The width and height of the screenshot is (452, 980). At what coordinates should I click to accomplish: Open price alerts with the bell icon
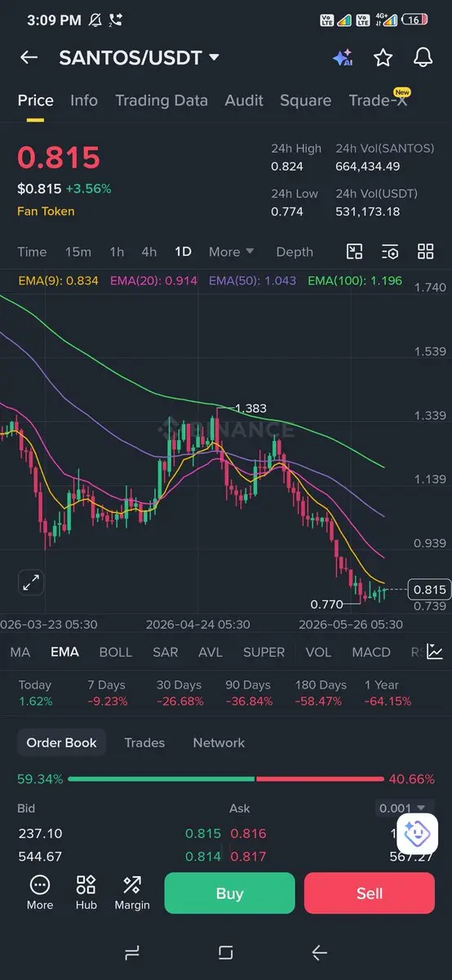pos(423,57)
